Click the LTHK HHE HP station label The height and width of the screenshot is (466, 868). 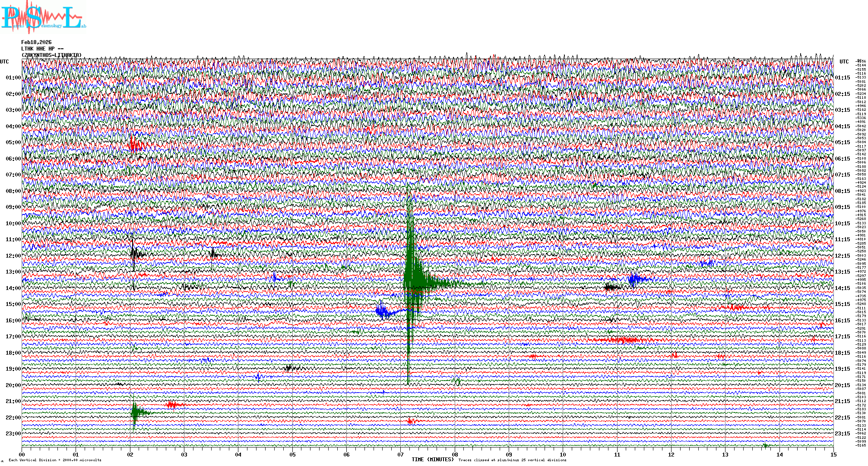coord(42,49)
